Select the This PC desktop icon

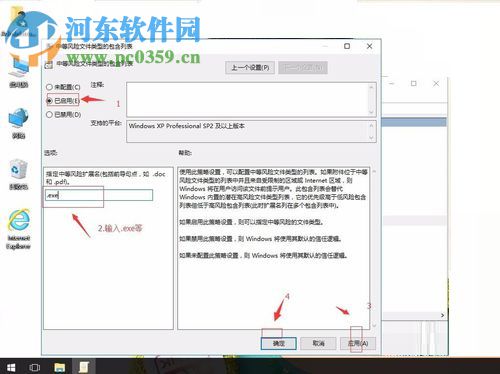point(18,73)
